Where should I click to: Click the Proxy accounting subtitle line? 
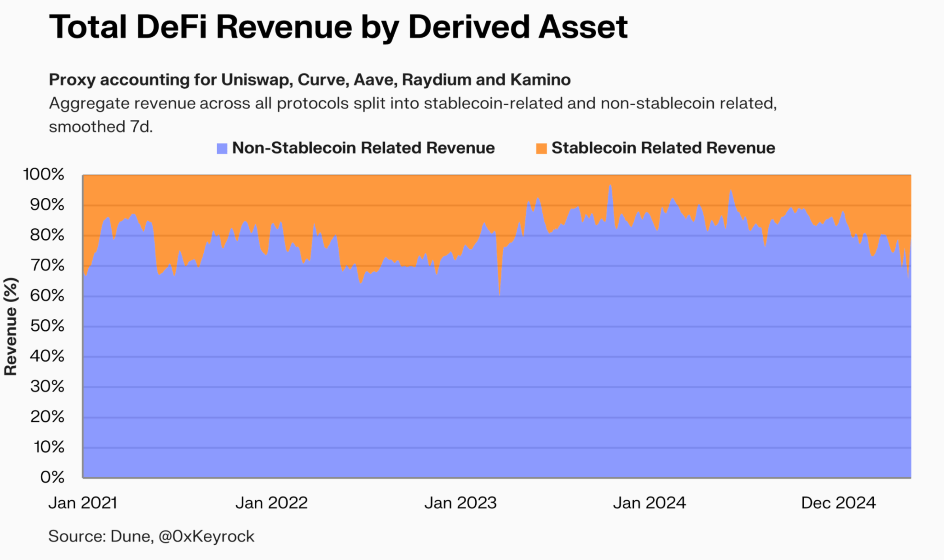point(310,80)
